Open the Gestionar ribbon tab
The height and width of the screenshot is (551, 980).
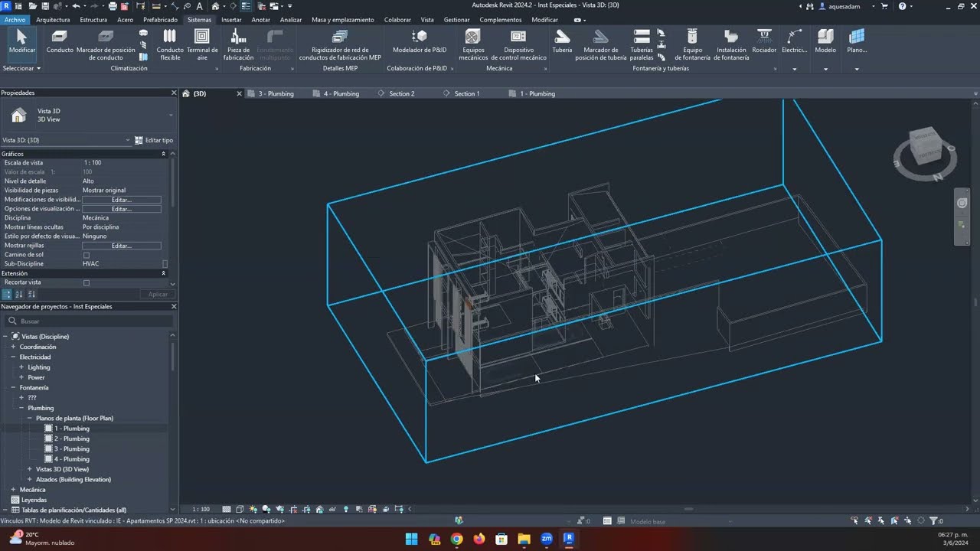[457, 20]
